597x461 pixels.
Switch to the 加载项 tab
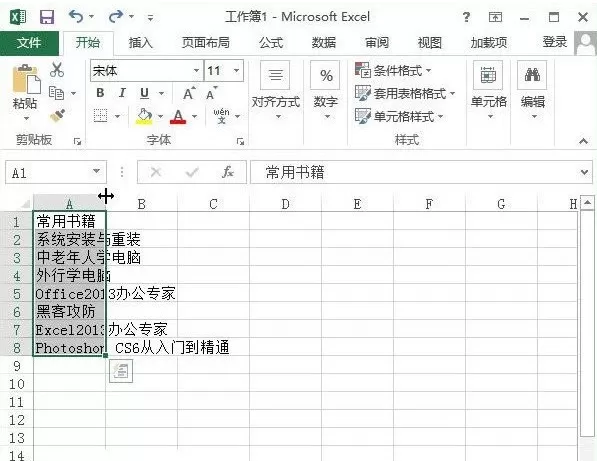(489, 43)
